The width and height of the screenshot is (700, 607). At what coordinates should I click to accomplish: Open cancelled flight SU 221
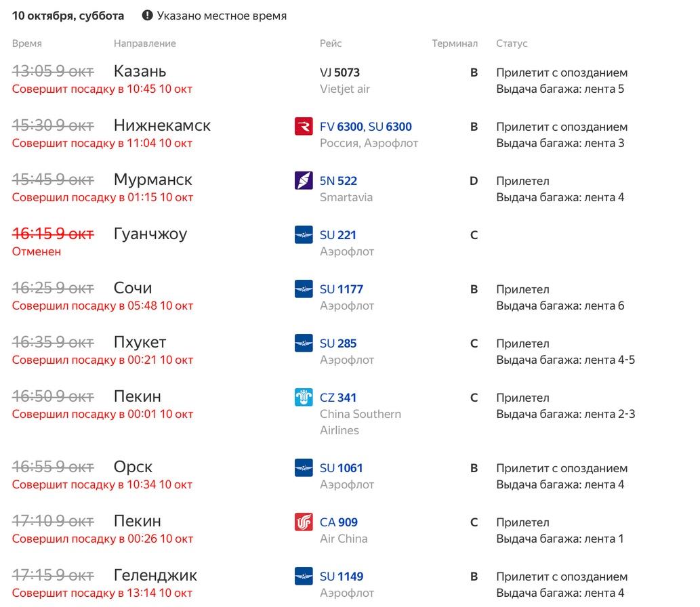click(338, 235)
